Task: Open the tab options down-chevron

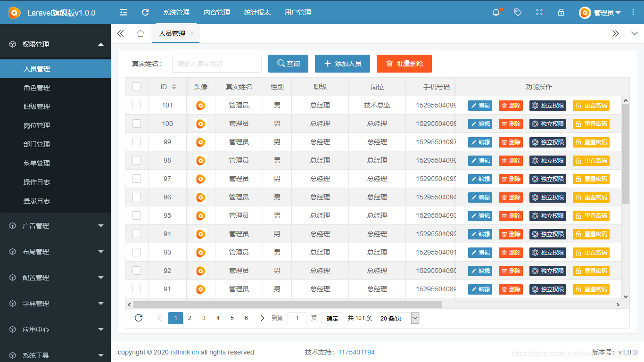Action: click(635, 33)
